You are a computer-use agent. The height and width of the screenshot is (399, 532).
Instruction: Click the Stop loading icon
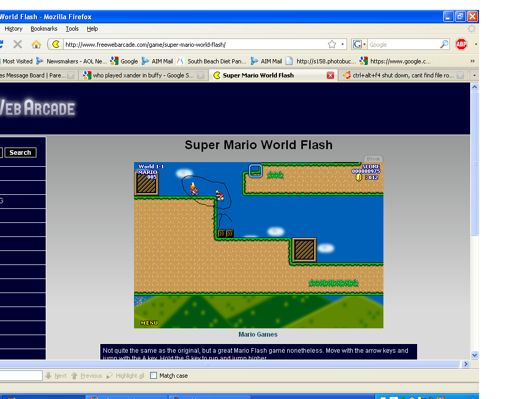pyautogui.click(x=17, y=44)
